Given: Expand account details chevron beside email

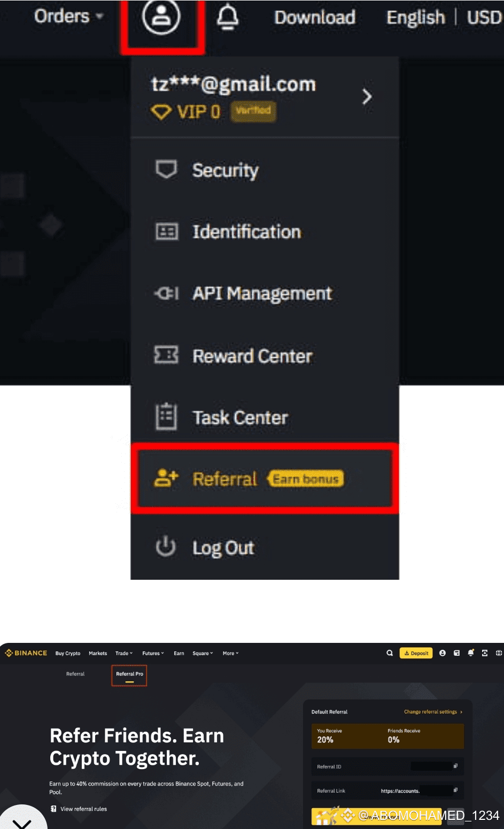Looking at the screenshot, I should tap(367, 97).
